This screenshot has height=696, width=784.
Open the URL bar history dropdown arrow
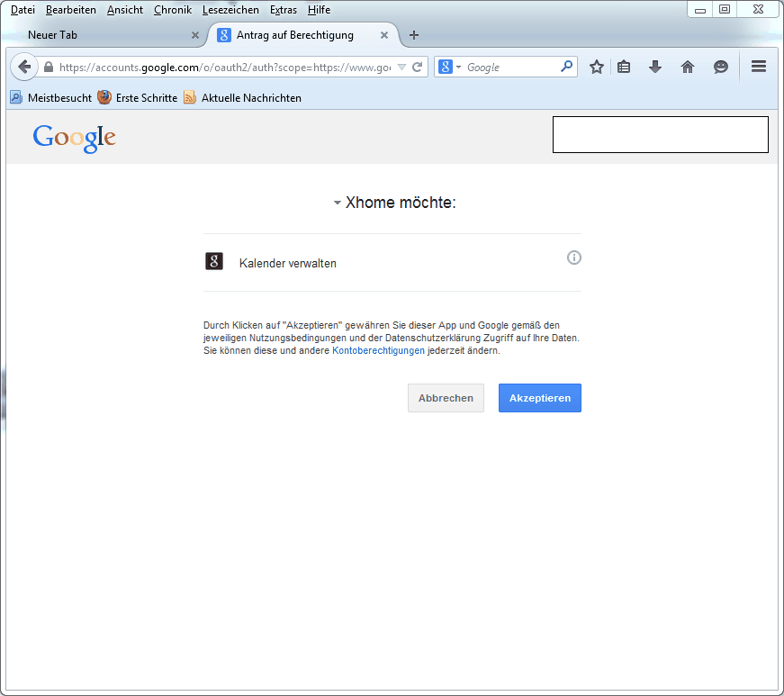pyautogui.click(x=402, y=68)
